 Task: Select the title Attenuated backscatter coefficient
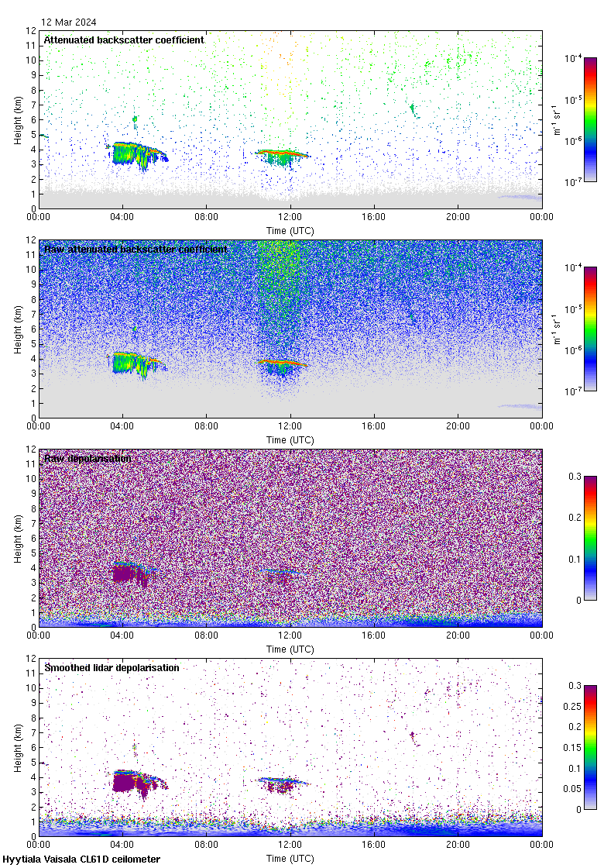tap(124, 40)
